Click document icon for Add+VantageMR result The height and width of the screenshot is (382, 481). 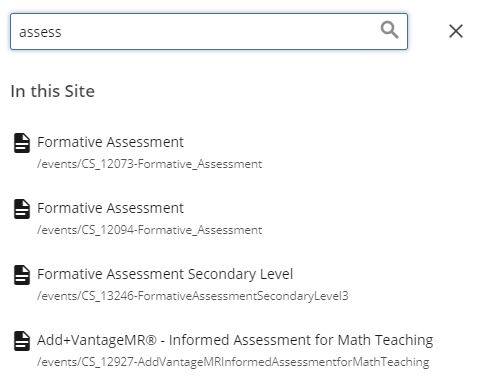(22, 341)
